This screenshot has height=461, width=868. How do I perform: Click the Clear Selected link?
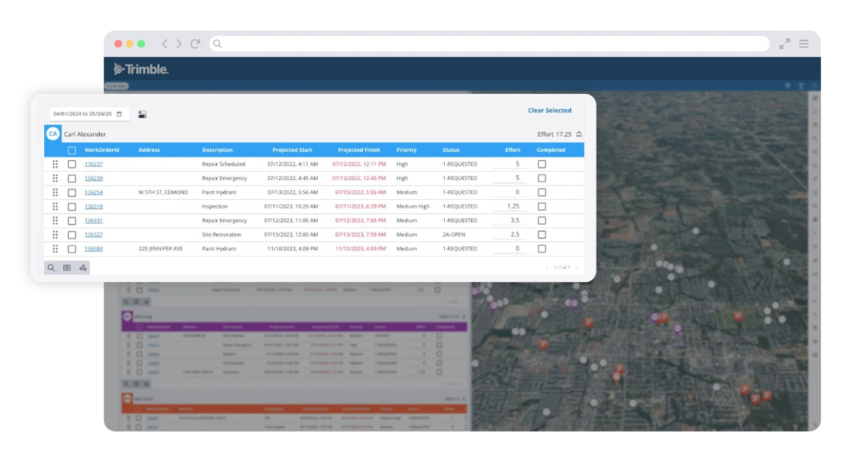click(x=549, y=111)
